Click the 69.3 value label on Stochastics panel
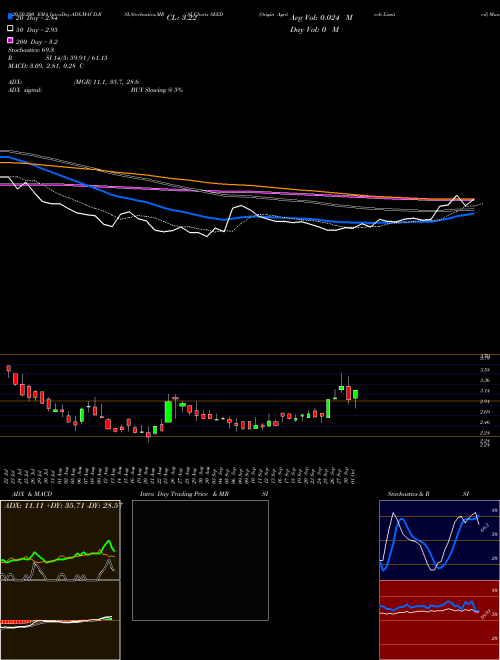The width and height of the screenshot is (500, 660). [x=485, y=527]
